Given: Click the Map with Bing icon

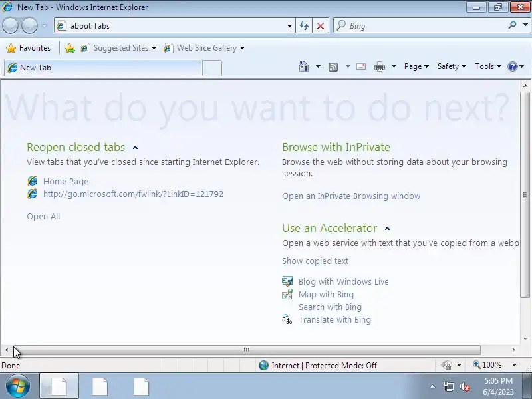Looking at the screenshot, I should [x=287, y=294].
